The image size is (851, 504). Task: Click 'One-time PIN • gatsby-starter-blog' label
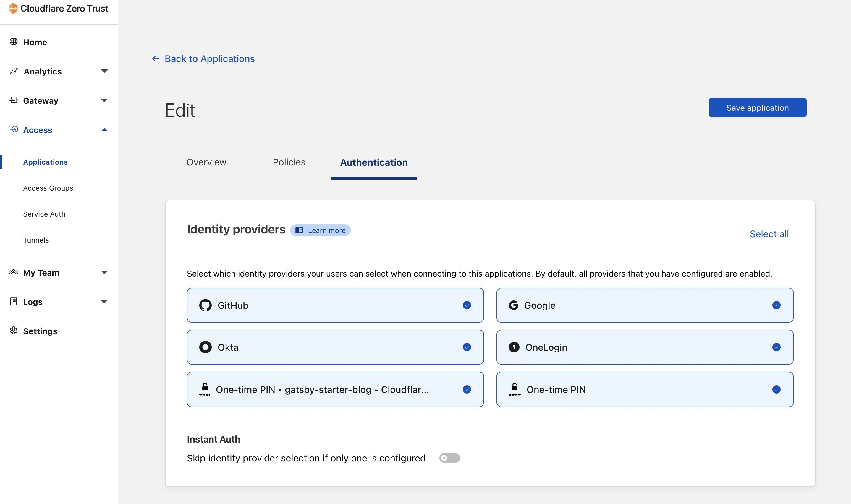click(x=322, y=390)
